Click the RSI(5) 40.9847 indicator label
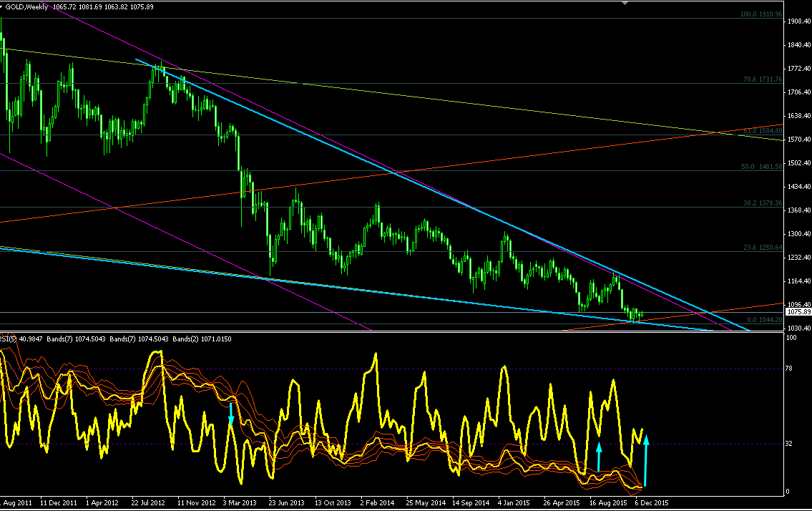Image resolution: width=812 pixels, height=511 pixels. [x=21, y=339]
